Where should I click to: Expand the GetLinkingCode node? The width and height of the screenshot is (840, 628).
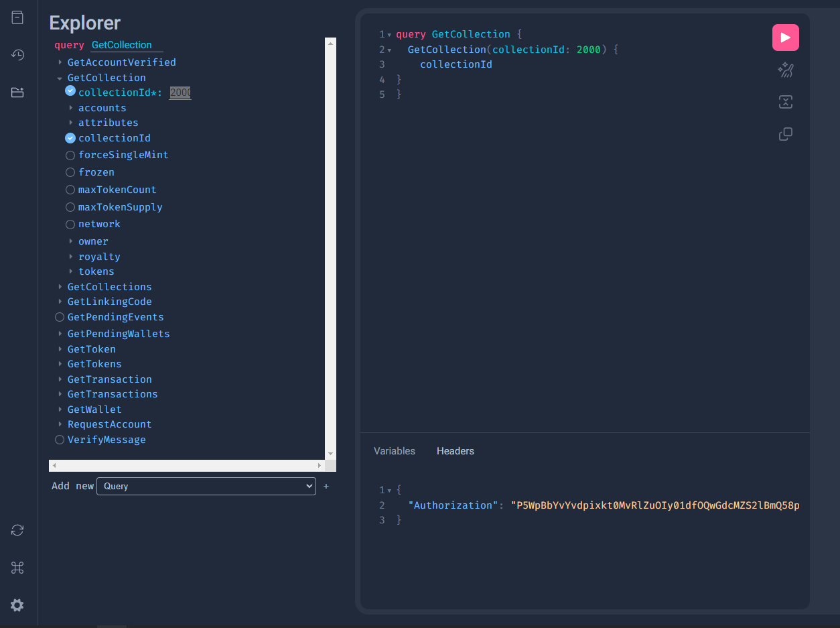60,302
